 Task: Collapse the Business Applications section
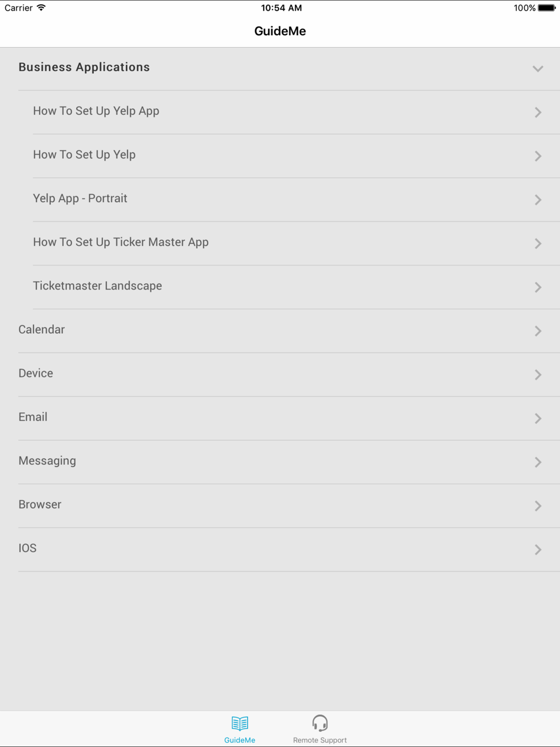point(538,68)
